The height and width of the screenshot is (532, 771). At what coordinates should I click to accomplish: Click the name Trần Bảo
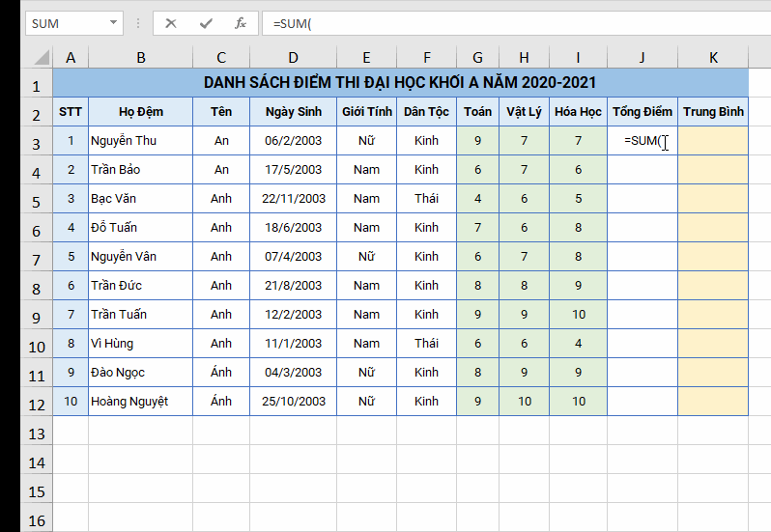click(x=141, y=170)
